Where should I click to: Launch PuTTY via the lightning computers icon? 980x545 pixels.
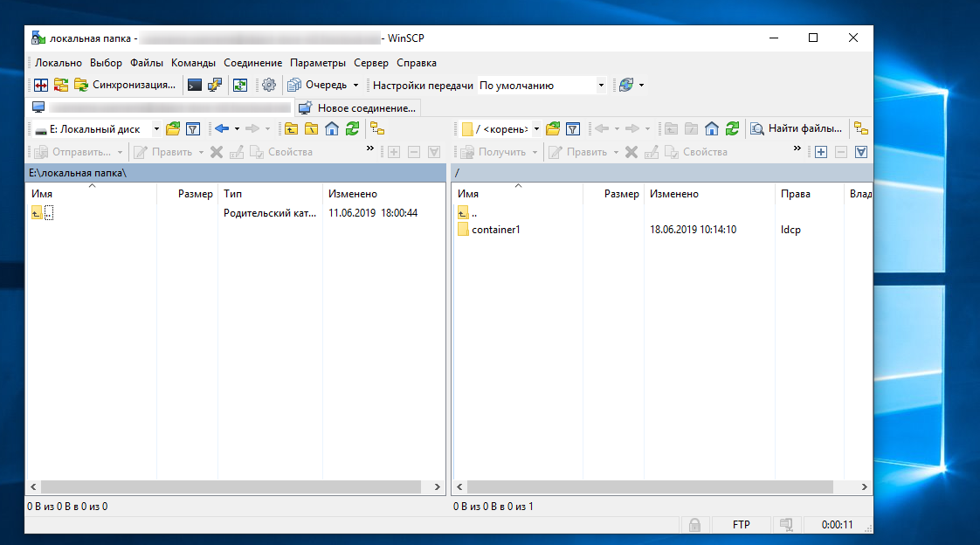pyautogui.click(x=215, y=85)
